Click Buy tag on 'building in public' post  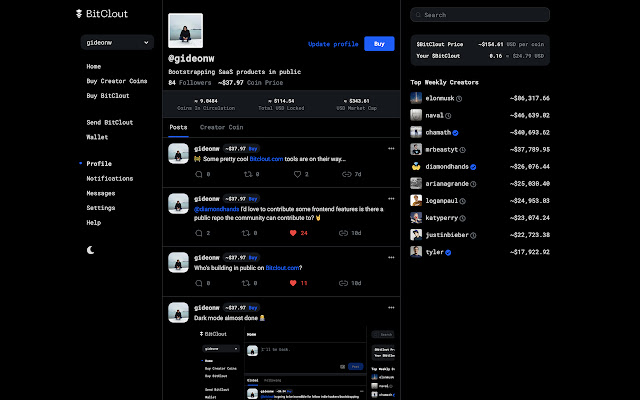253,258
